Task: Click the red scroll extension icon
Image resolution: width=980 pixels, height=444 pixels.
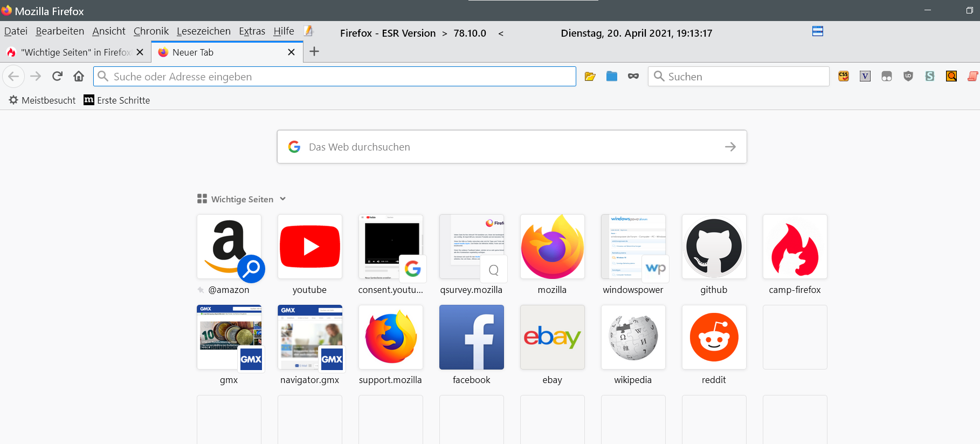Action: click(x=973, y=77)
